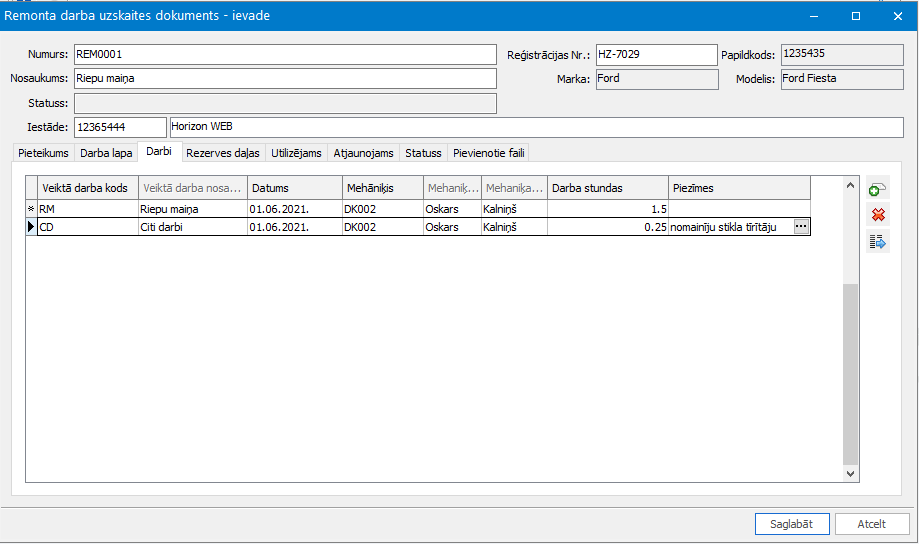Click the Modelis field showing Ford Fiesta
Image resolution: width=919 pixels, height=544 pixels.
click(842, 79)
